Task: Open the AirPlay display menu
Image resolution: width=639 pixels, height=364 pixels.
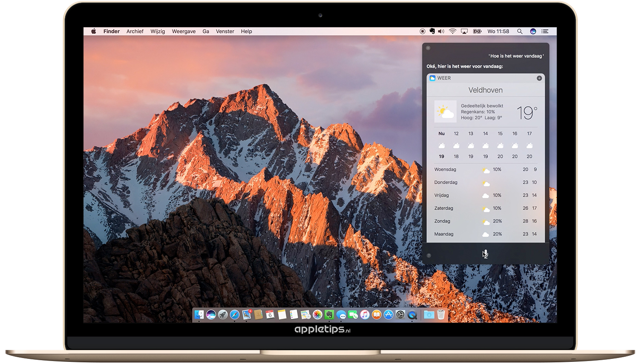Action: [x=464, y=32]
